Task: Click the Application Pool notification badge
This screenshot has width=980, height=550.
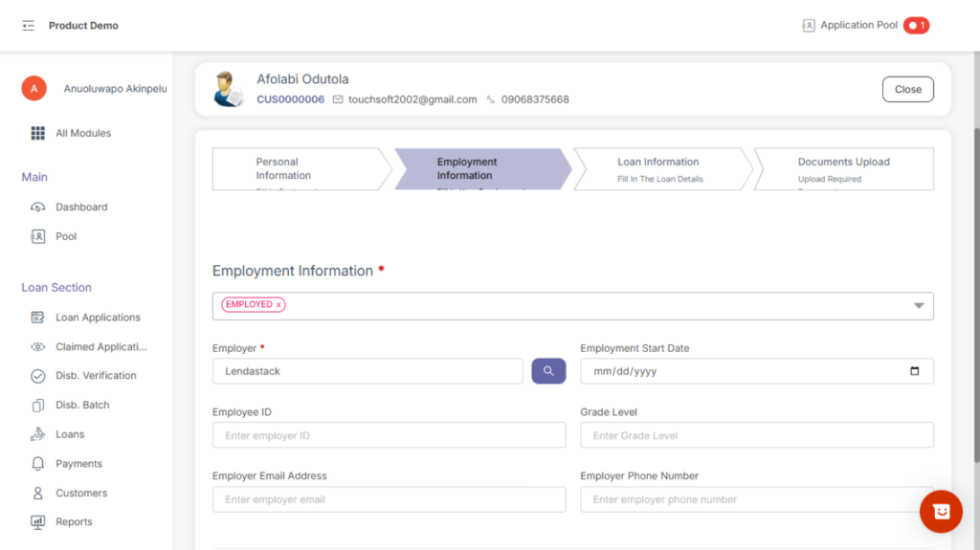Action: 916,26
